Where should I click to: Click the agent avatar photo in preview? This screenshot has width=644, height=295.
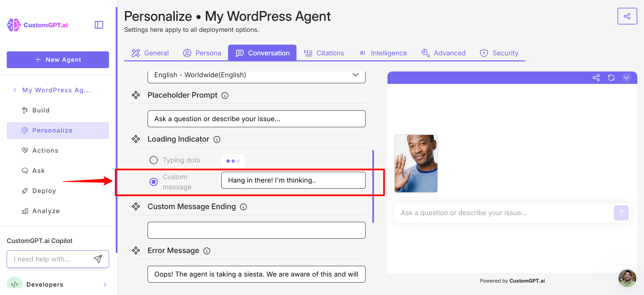click(x=416, y=163)
